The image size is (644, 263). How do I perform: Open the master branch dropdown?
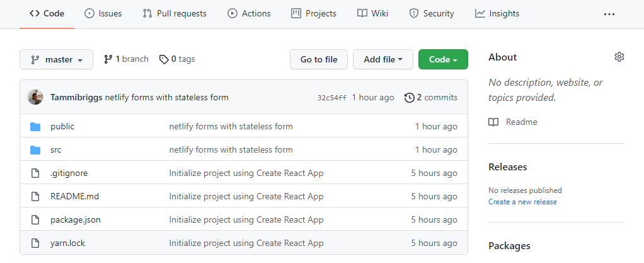(56, 59)
